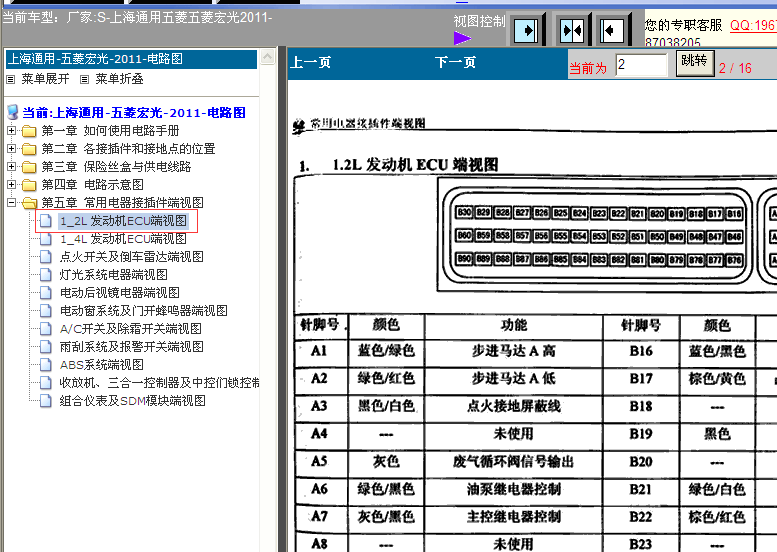777x552 pixels.
Task: Open 组合仪表及SDM模块端视图 tree entry
Action: [x=133, y=400]
